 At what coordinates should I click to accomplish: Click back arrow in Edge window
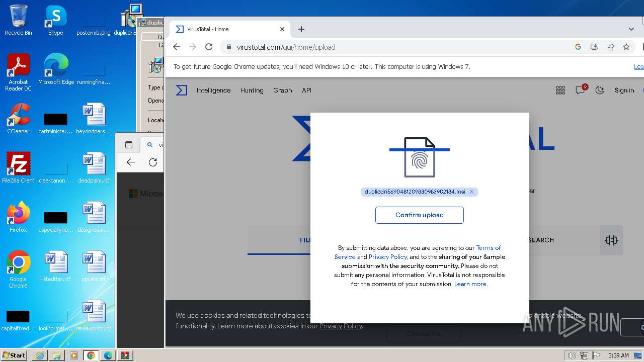click(131, 162)
